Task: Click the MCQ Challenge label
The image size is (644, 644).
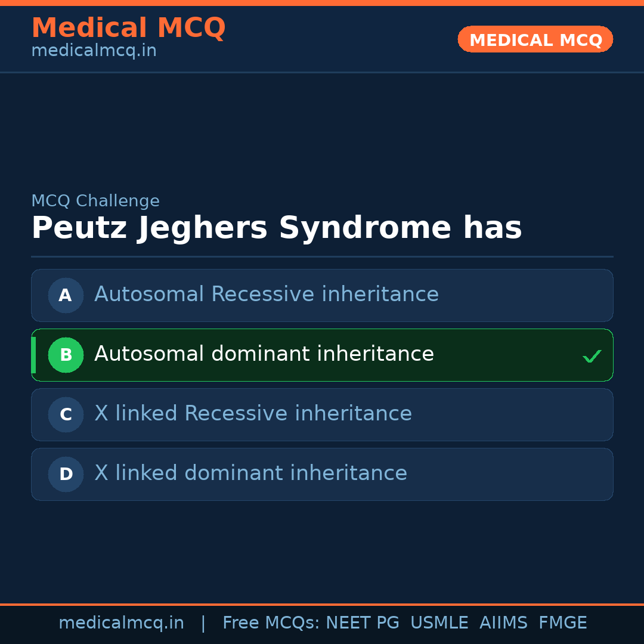Action: coord(95,201)
